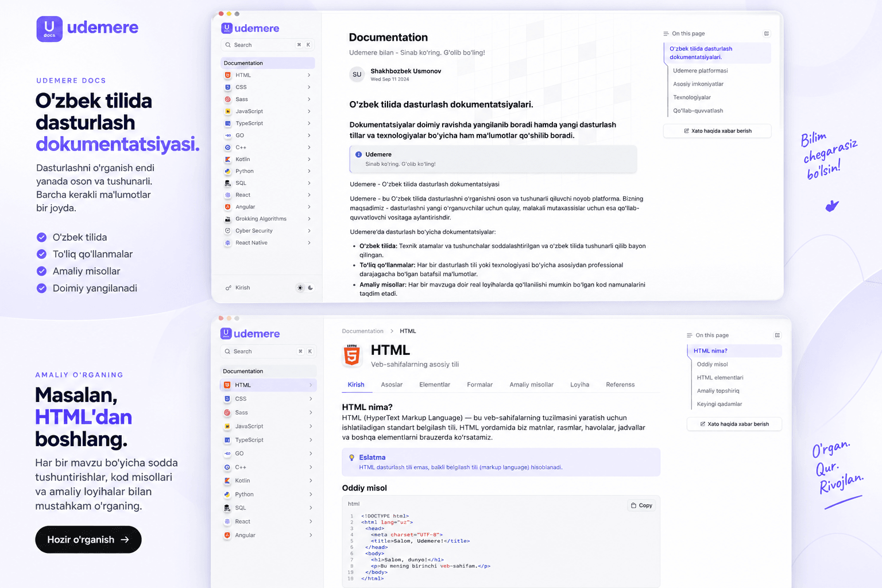The image size is (882, 588).
Task: Go to Qo'llab-quvvatlash section link
Action: click(698, 111)
